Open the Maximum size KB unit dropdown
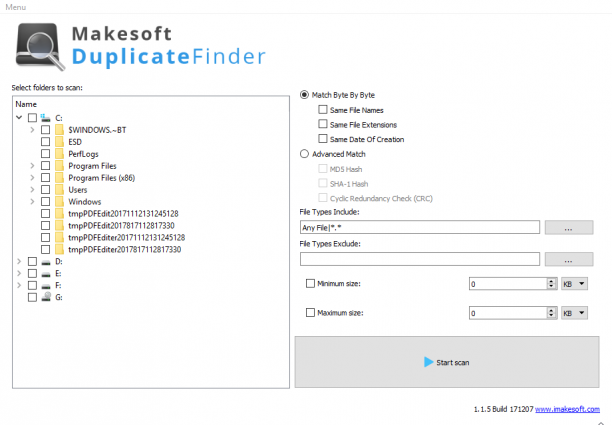The width and height of the screenshot is (612, 425). pyautogui.click(x=574, y=313)
